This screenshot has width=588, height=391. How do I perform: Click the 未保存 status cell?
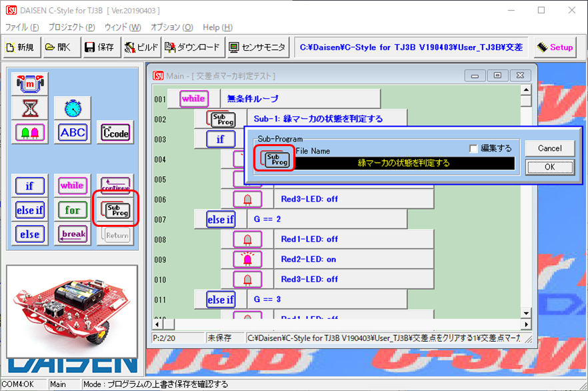224,338
